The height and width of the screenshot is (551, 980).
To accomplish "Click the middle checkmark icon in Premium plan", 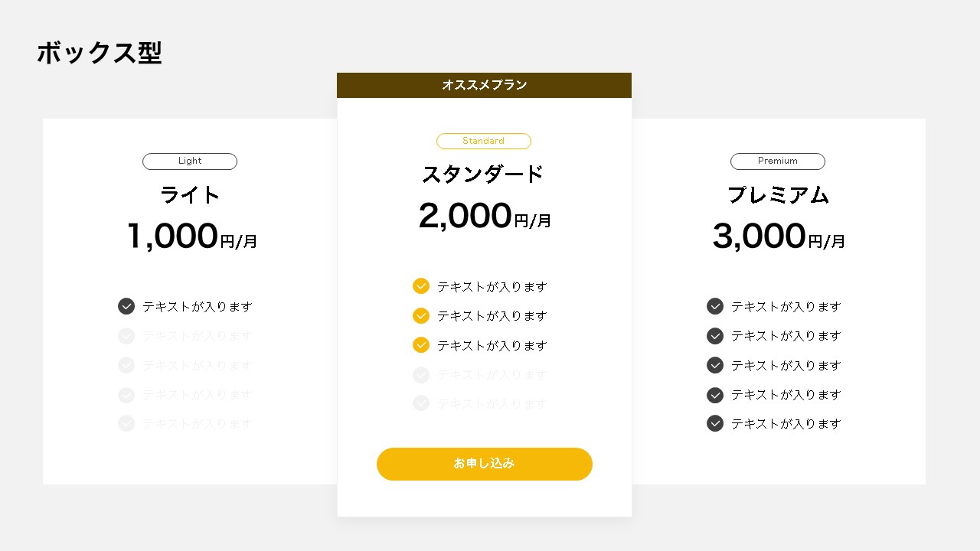I will tap(715, 365).
